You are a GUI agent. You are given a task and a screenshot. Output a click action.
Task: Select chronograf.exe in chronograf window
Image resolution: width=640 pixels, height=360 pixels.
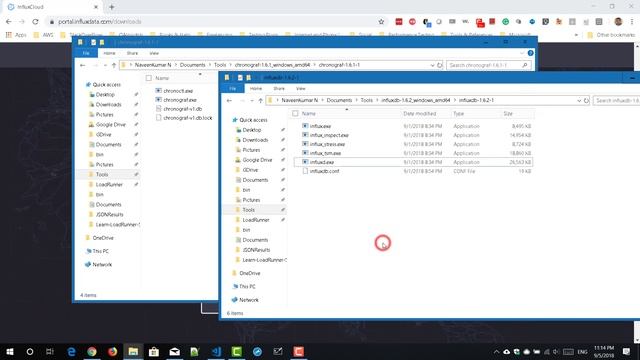pos(180,100)
